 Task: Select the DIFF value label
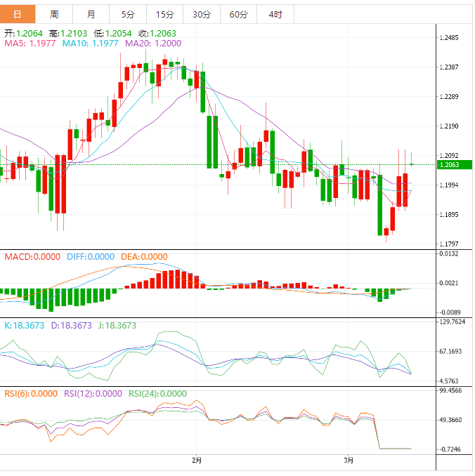90,257
